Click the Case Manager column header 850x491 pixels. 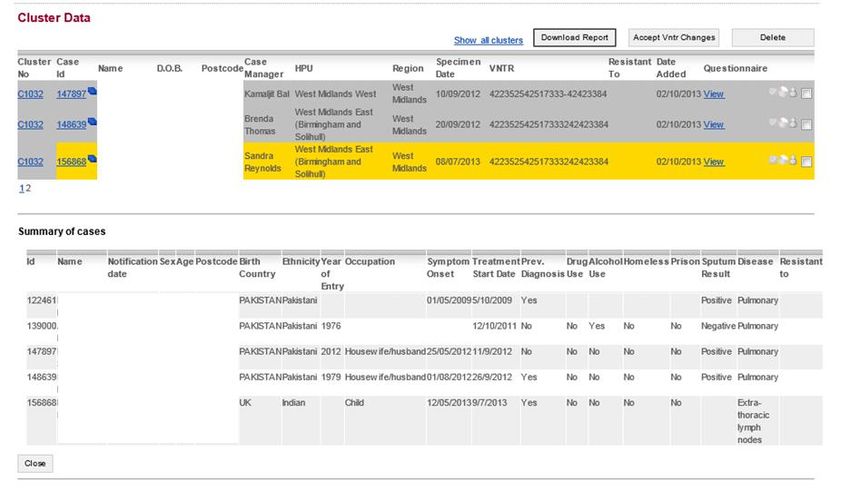tap(264, 68)
